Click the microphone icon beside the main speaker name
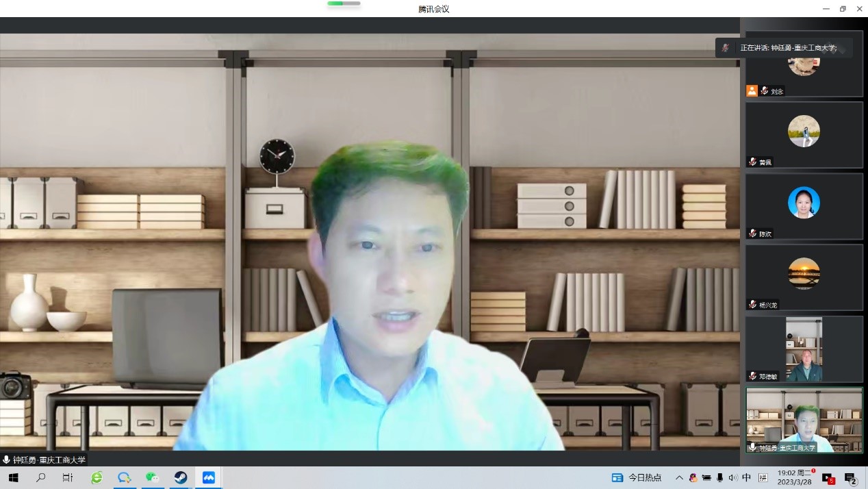Screen dimensions: 868x489 click(x=7, y=460)
